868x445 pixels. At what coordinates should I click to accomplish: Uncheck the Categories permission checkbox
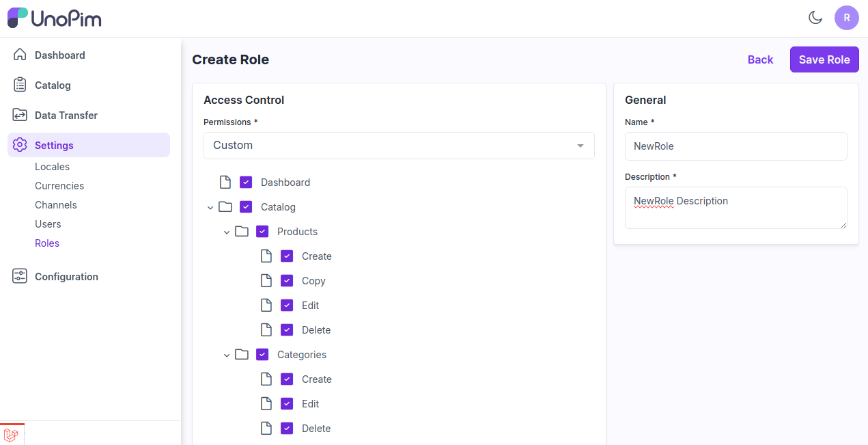point(262,355)
